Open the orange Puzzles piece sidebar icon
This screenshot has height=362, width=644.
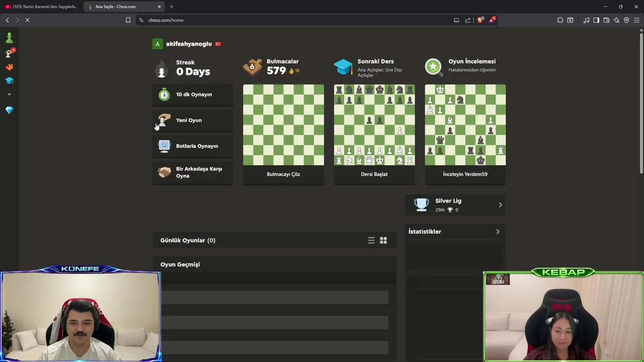[x=9, y=67]
